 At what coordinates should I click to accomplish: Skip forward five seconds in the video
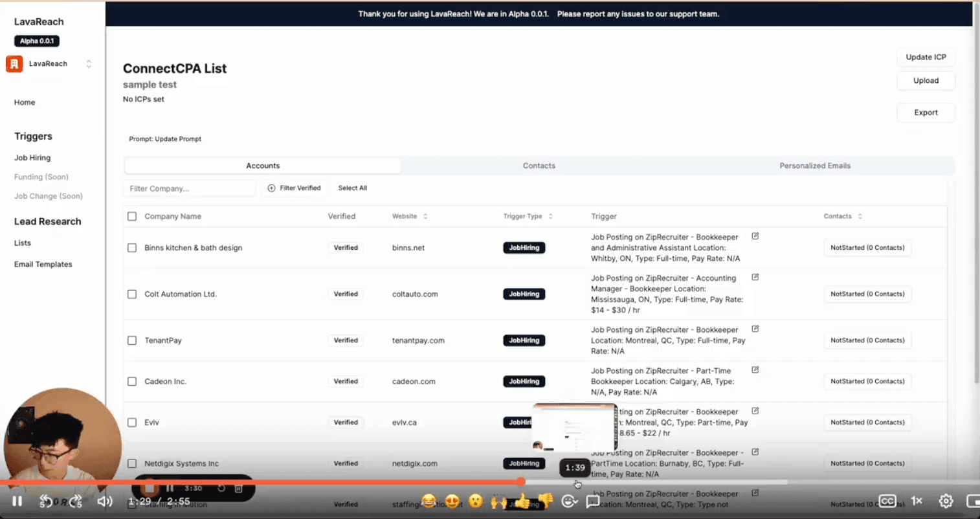click(x=76, y=501)
